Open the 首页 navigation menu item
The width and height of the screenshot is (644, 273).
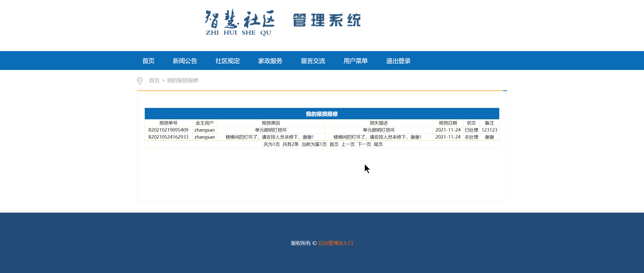click(148, 61)
